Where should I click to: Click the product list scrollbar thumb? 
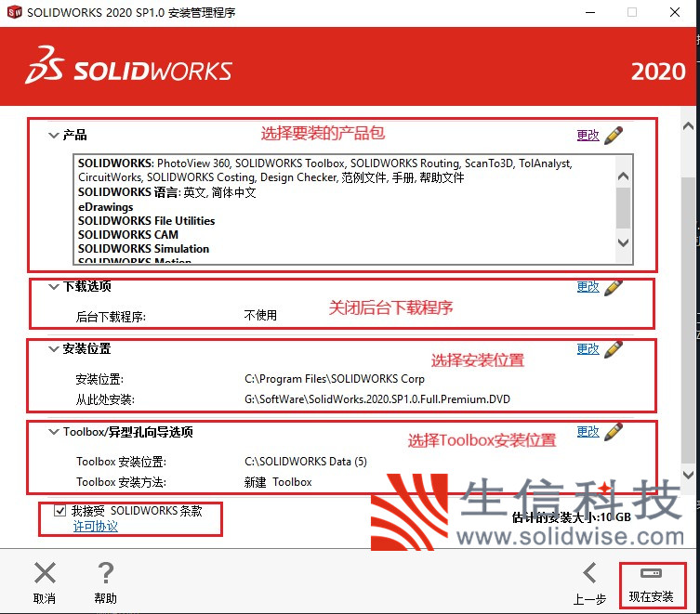tap(623, 208)
